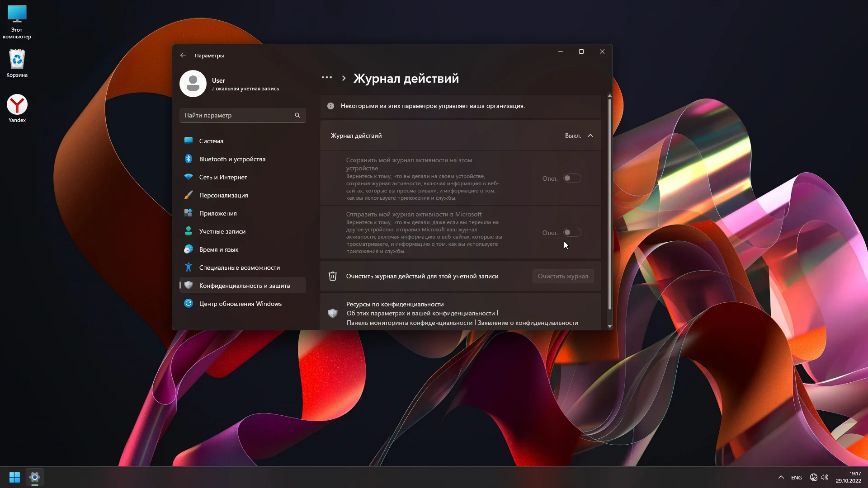Toggle send activity history to Microsoft

click(572, 233)
